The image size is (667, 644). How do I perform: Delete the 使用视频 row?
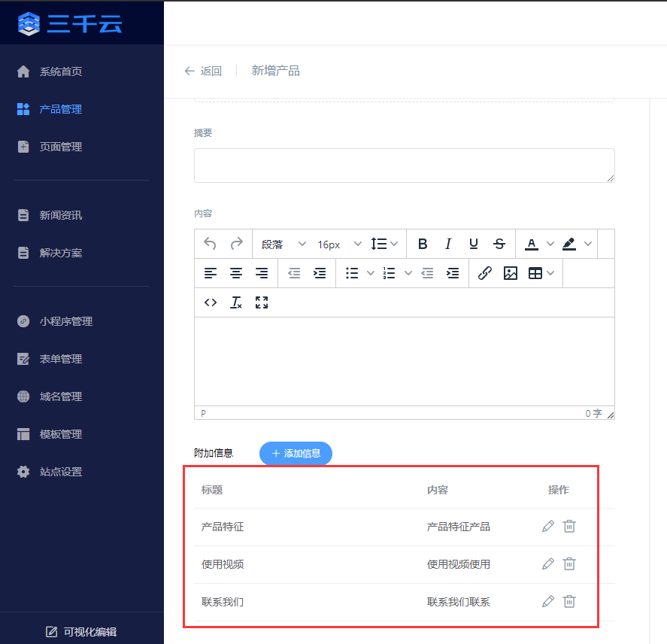point(569,564)
